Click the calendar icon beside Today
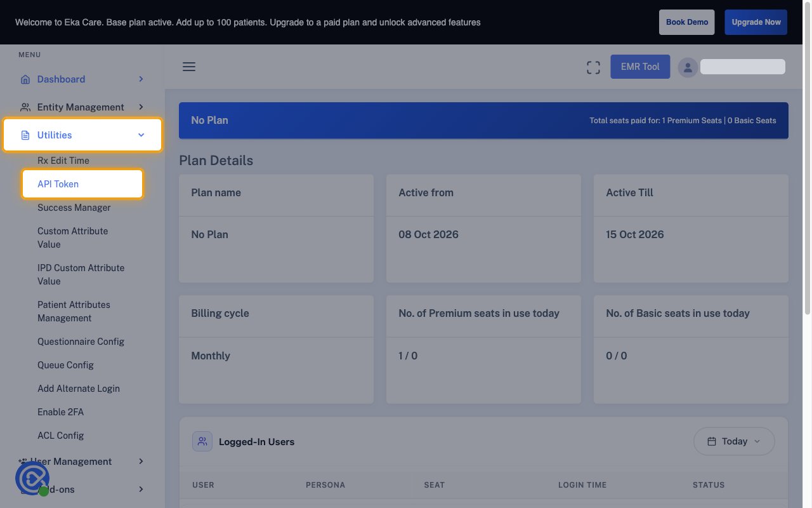This screenshot has height=508, width=812. click(712, 441)
